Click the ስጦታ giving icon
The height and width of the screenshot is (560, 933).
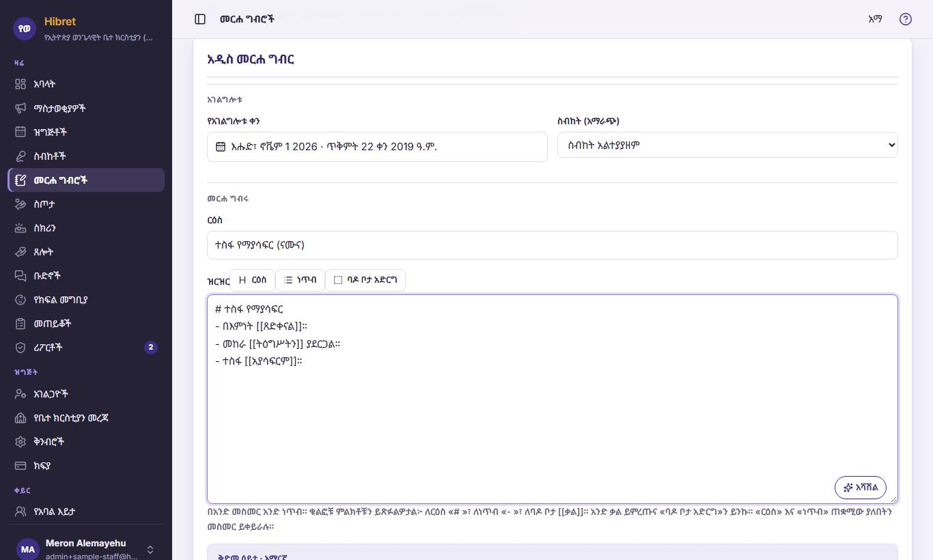pyautogui.click(x=20, y=204)
